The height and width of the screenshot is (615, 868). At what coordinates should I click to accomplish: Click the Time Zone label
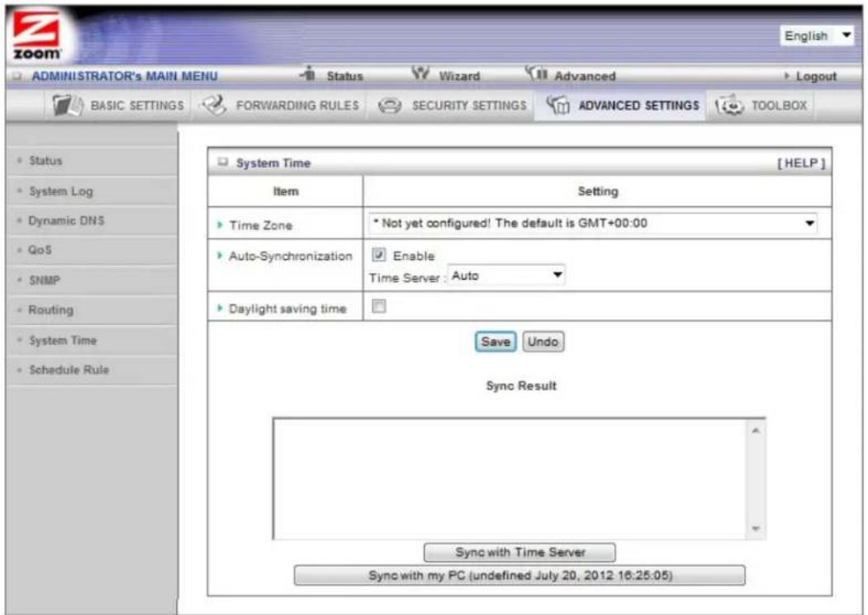pos(261,225)
